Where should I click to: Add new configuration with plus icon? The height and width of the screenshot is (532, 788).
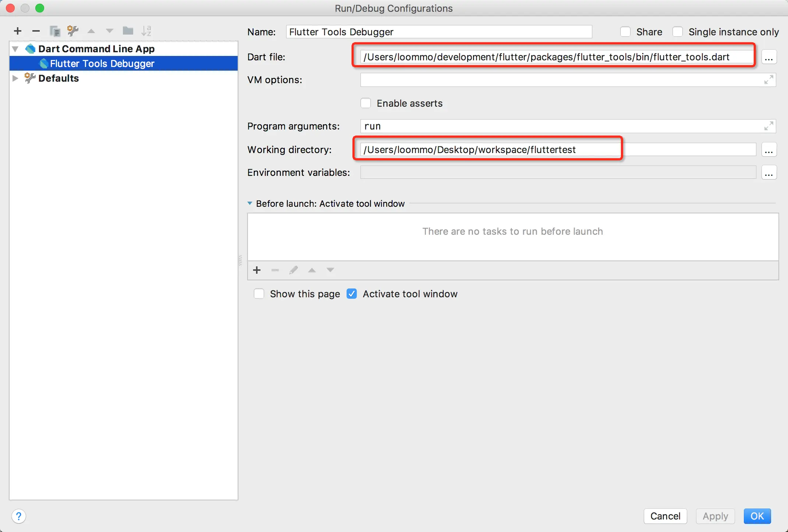tap(17, 31)
